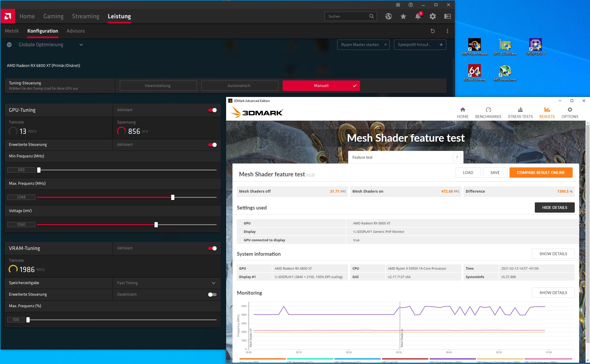Enable VRAM Erweiterte Steuerung toggle
This screenshot has height=364, width=590.
(212, 295)
